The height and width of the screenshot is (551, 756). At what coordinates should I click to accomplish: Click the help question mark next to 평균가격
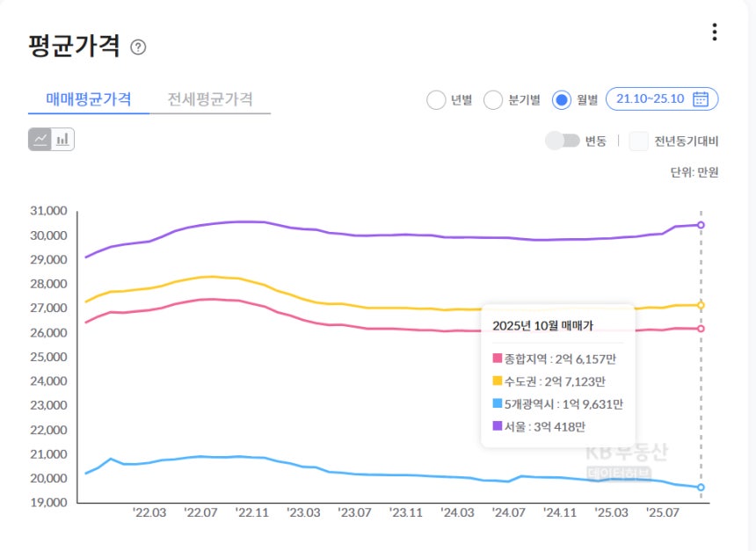click(x=138, y=47)
